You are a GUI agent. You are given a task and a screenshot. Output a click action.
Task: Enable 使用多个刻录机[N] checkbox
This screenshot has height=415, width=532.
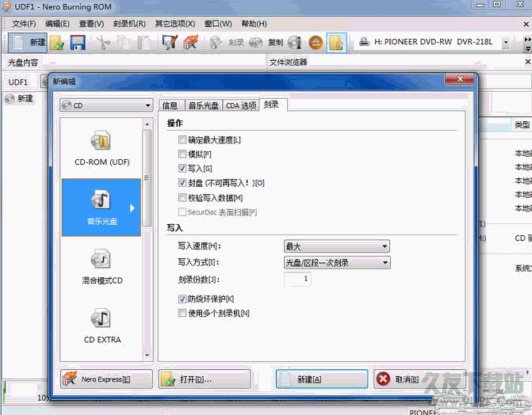182,313
